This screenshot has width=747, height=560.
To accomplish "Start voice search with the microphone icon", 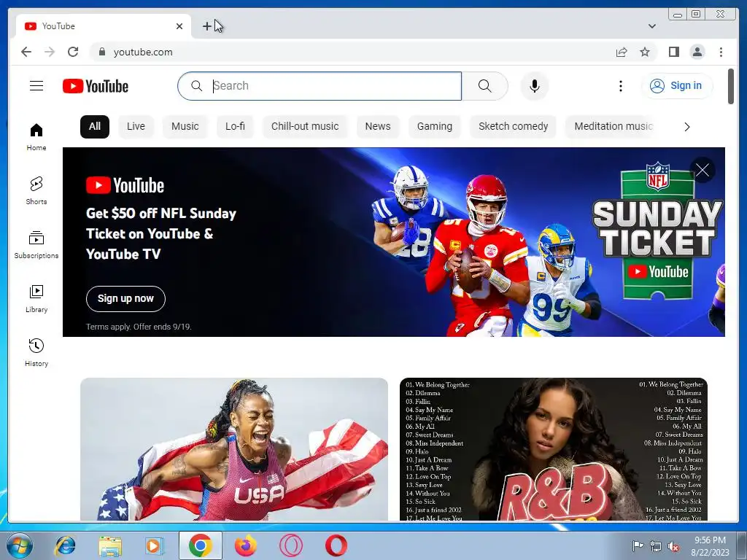I will pos(535,86).
